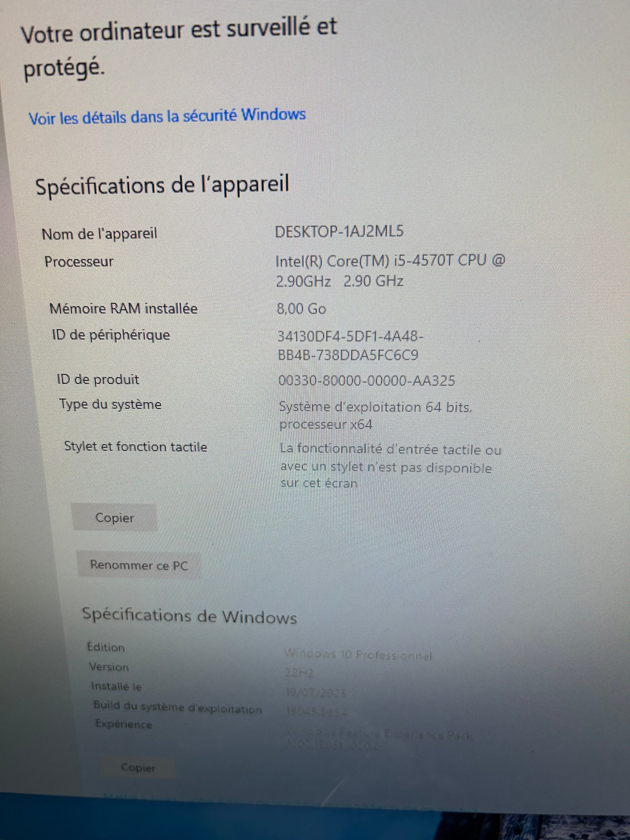Click Copier button under device specifications
The height and width of the screenshot is (840, 630).
point(115,518)
